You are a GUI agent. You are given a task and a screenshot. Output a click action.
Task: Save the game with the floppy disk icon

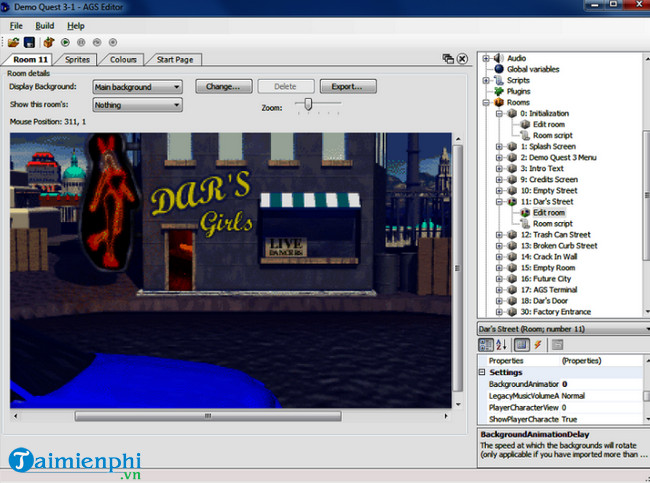(29, 42)
